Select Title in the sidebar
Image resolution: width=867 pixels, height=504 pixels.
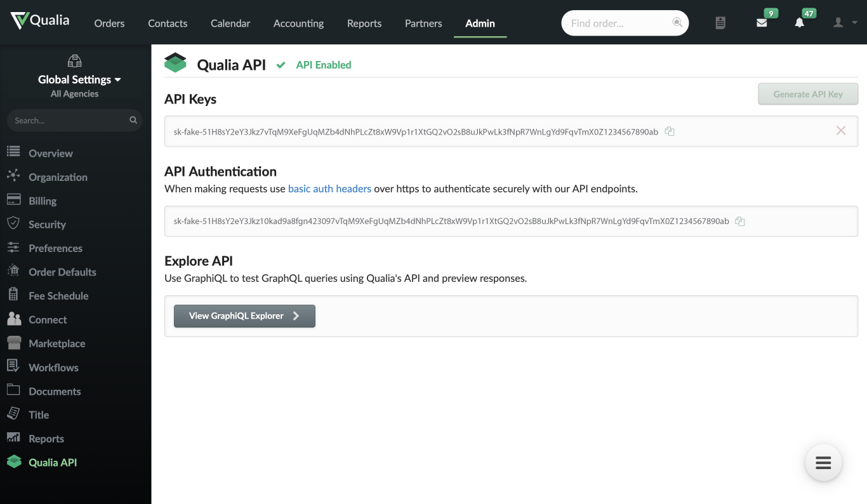[39, 414]
